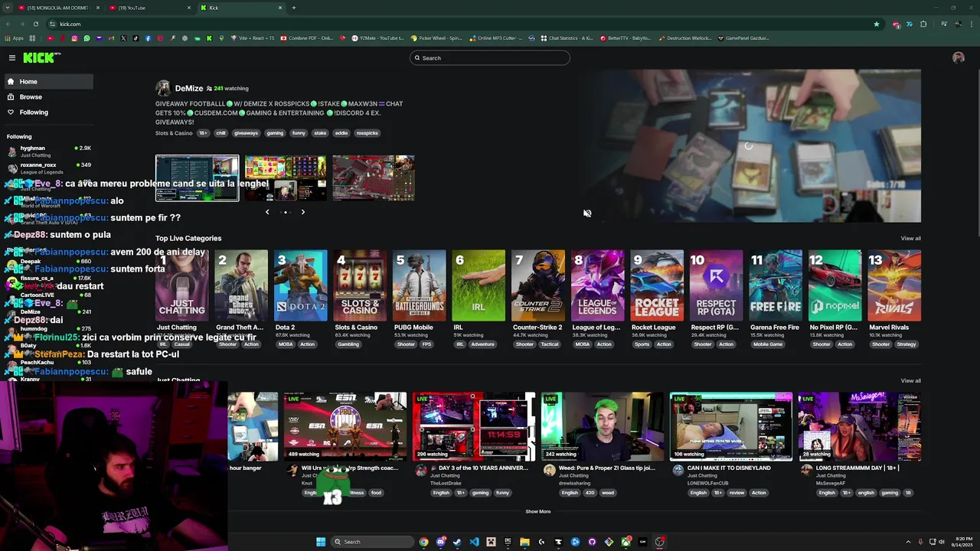Open Respect RP (GTA) category card

tap(716, 285)
